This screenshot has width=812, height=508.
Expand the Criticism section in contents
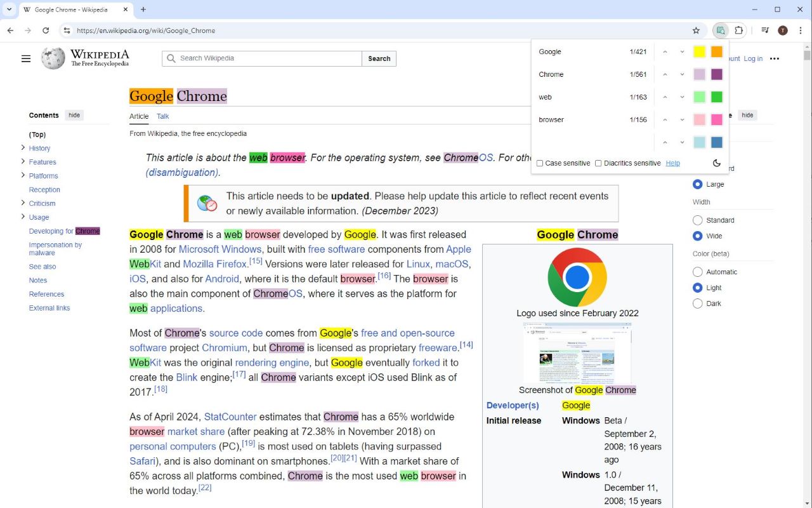pos(23,203)
